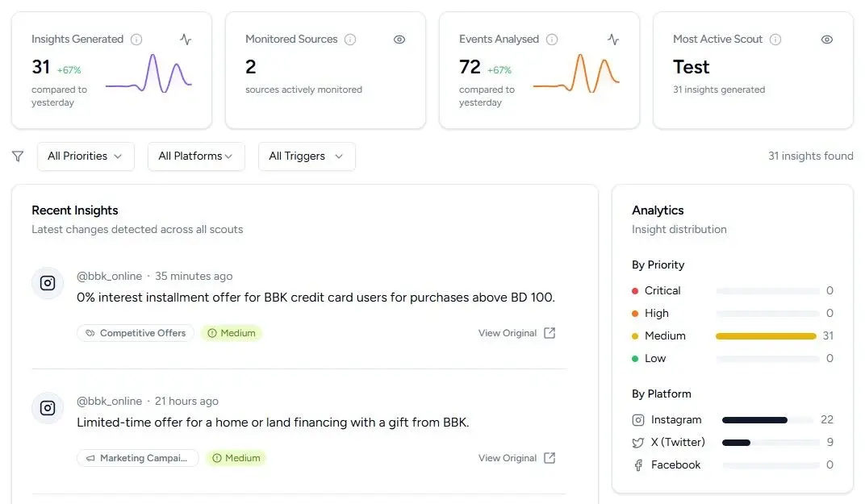Open the All Triggers dropdown
Image resolution: width=865 pixels, height=504 pixels.
(x=307, y=156)
